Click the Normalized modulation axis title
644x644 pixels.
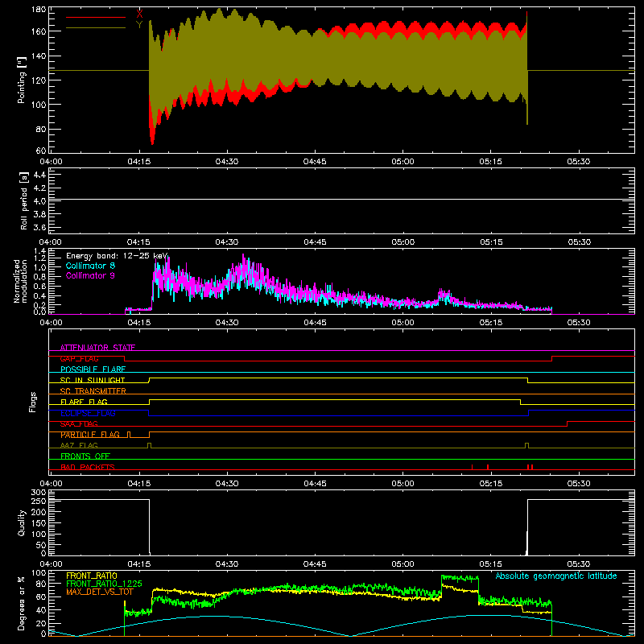tap(20, 281)
